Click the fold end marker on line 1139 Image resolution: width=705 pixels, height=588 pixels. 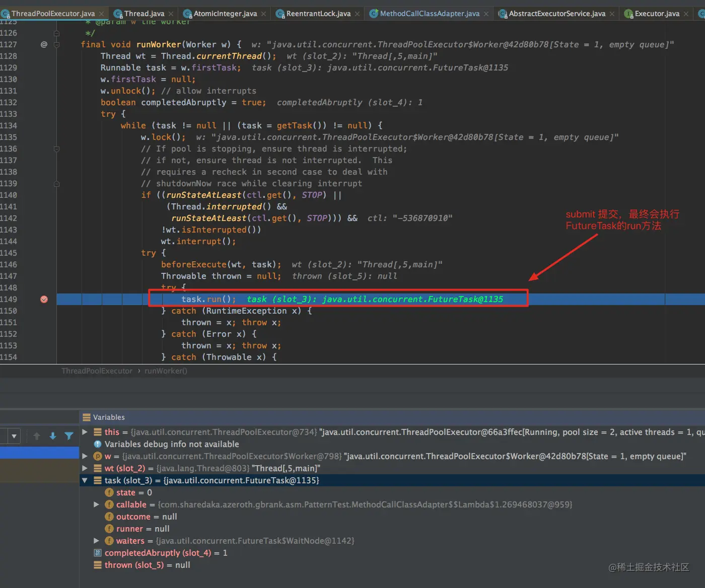pos(56,183)
